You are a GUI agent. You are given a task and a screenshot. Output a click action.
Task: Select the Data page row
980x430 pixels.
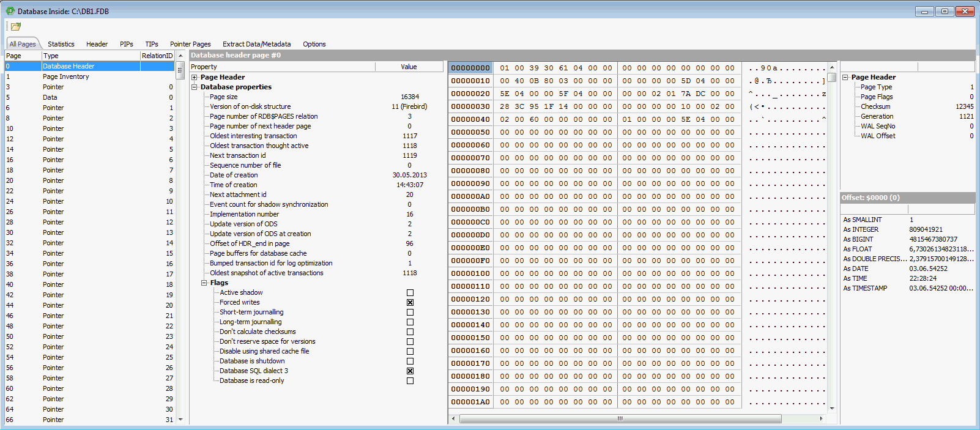pyautogui.click(x=89, y=97)
